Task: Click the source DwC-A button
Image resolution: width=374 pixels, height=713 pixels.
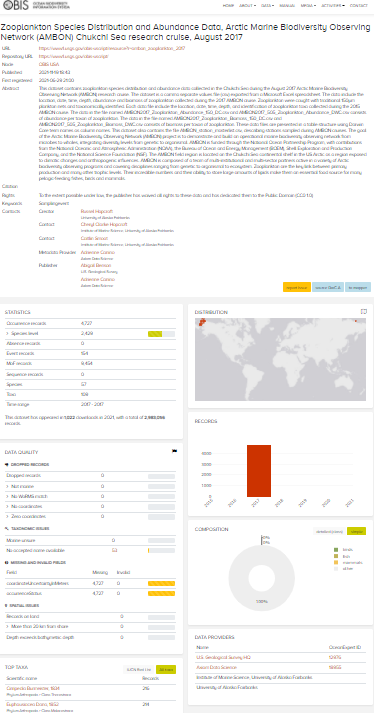Action: (328, 287)
